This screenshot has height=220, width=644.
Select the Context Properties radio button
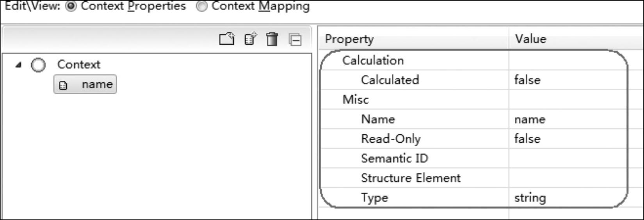pyautogui.click(x=71, y=6)
